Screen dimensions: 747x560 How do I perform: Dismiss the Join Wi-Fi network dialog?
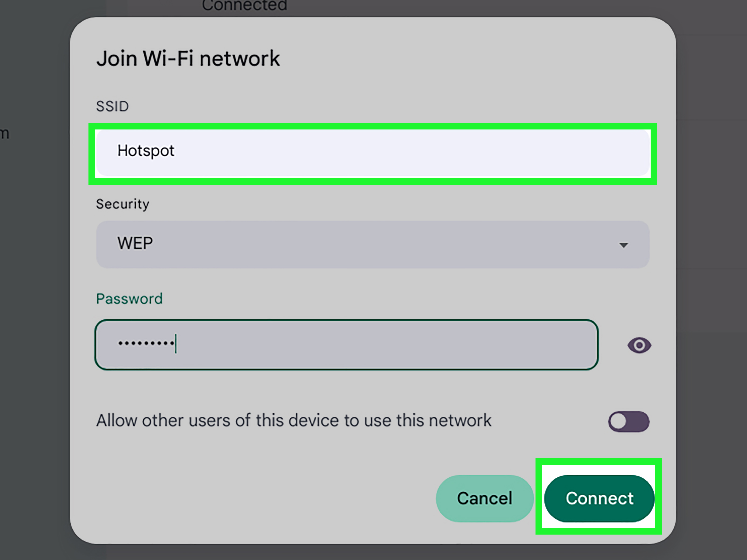(484, 499)
